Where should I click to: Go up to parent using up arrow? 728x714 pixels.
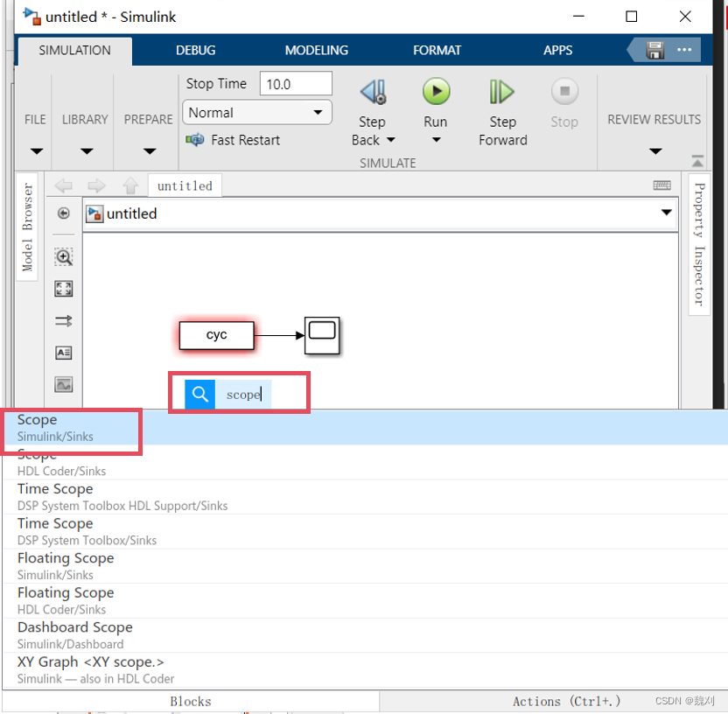click(130, 185)
